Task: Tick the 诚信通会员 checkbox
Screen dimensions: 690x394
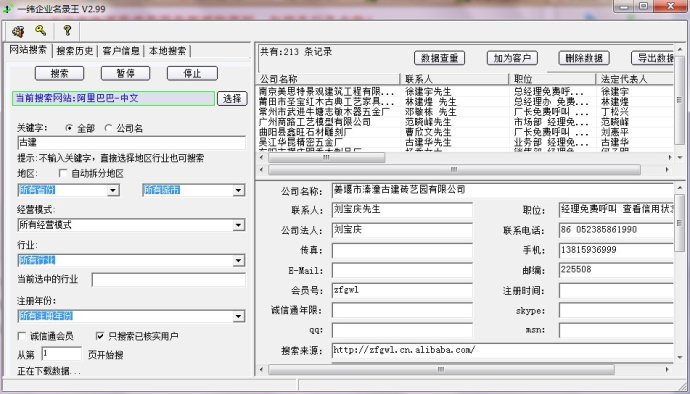Action: pyautogui.click(x=22, y=336)
